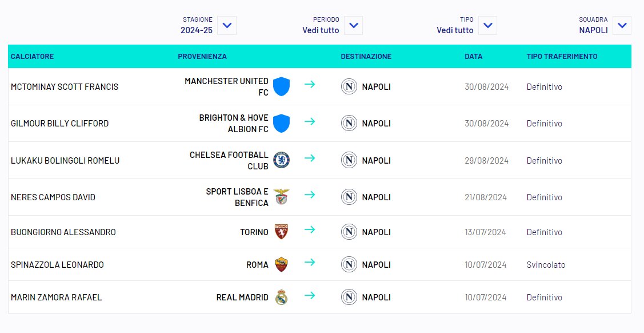Click the Real Madrid crest icon
This screenshot has width=644, height=333.
(x=281, y=297)
